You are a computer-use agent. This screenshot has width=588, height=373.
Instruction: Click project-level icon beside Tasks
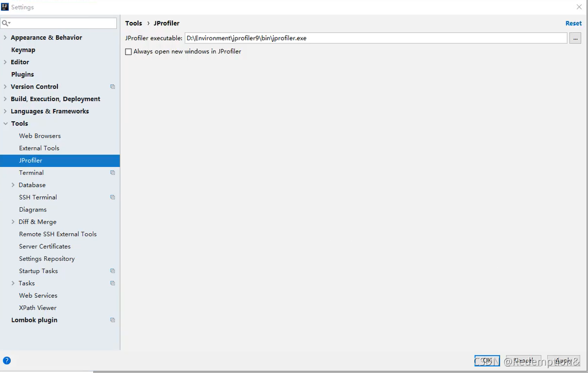[x=113, y=284]
